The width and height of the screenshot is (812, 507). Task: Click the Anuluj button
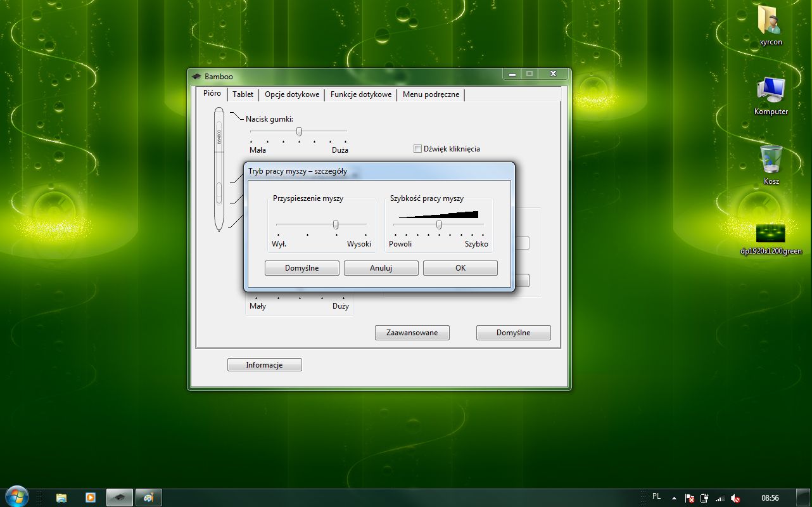coord(381,268)
